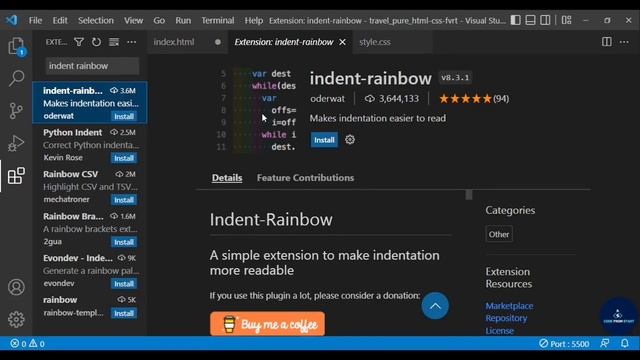
Task: Install the Python Indent extension
Action: (x=124, y=158)
